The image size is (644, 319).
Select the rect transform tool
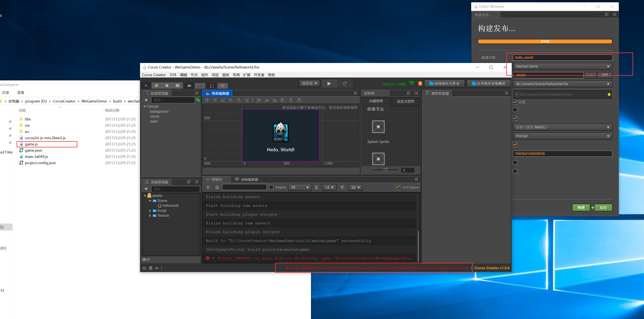point(177,86)
